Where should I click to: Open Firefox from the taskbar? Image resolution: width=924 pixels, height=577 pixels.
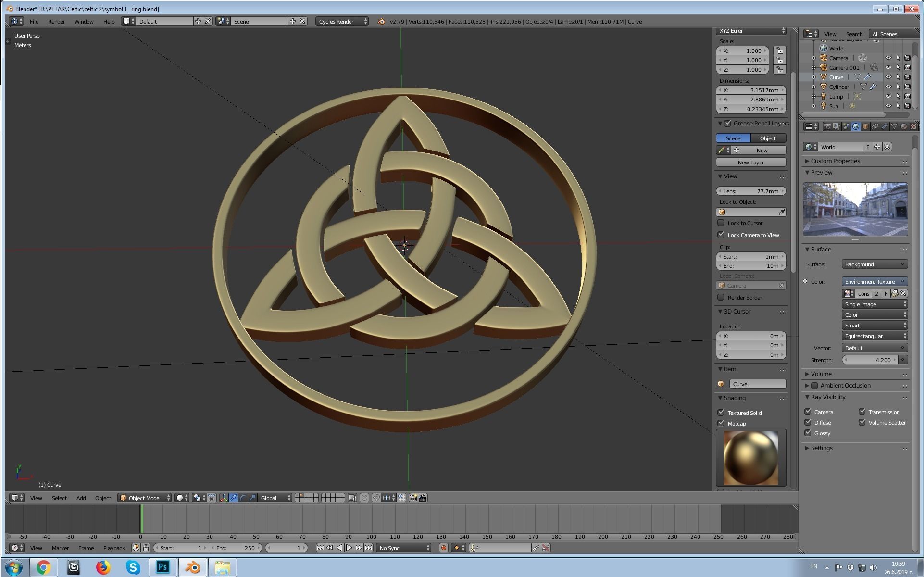103,567
